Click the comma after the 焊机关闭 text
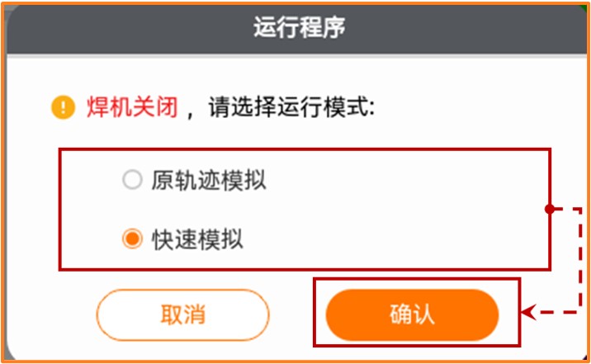 pyautogui.click(x=191, y=114)
